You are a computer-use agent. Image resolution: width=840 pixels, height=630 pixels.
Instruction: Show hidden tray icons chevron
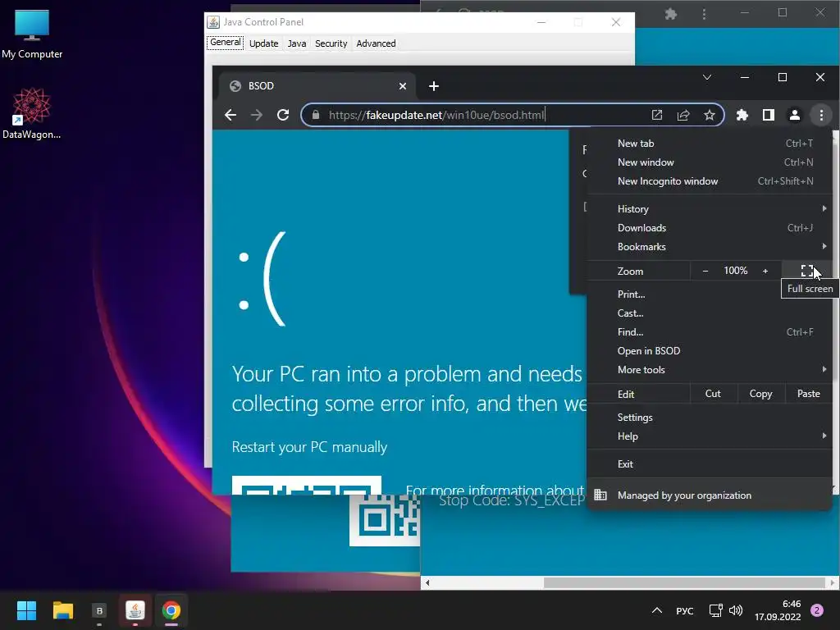tap(657, 610)
